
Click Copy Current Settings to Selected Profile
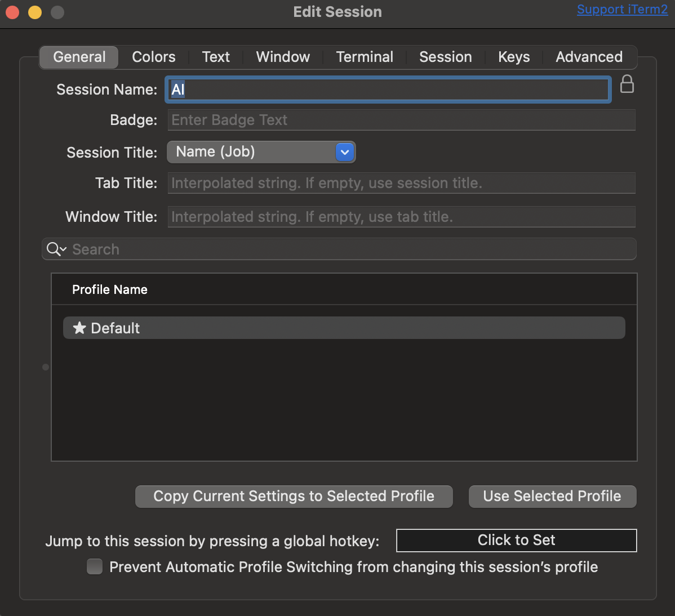(294, 496)
